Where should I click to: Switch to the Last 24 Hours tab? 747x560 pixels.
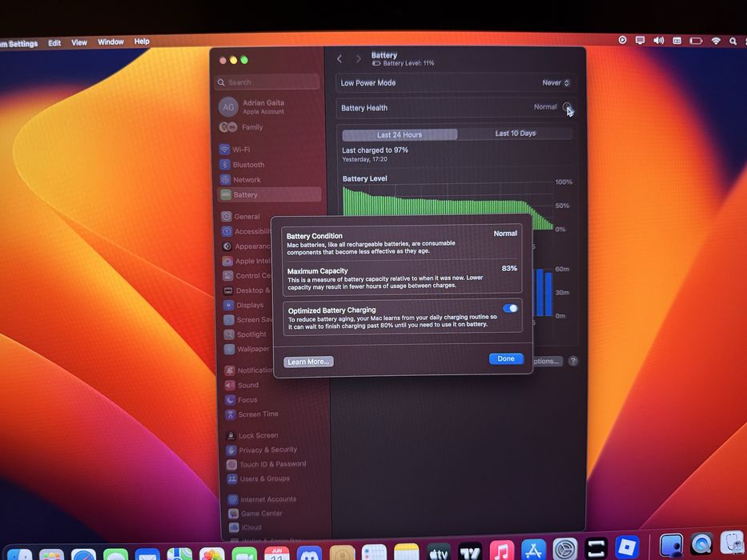400,134
